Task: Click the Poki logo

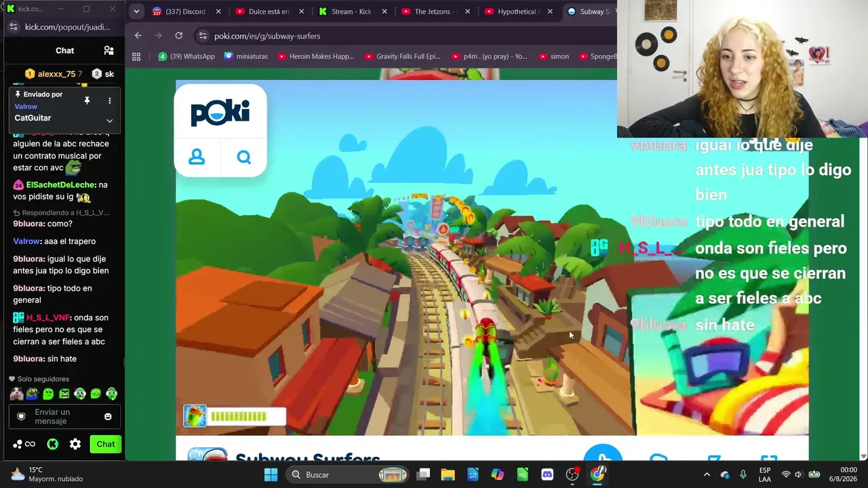Action: coord(220,112)
